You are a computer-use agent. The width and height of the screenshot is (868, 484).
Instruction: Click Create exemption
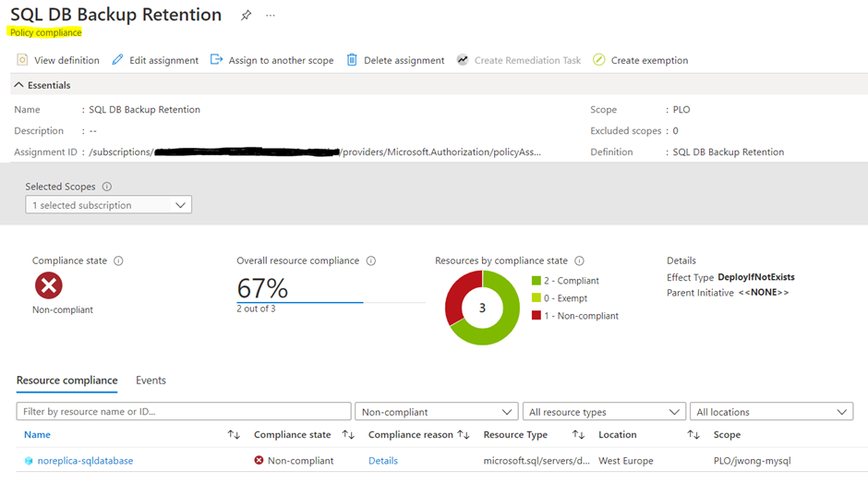(649, 60)
